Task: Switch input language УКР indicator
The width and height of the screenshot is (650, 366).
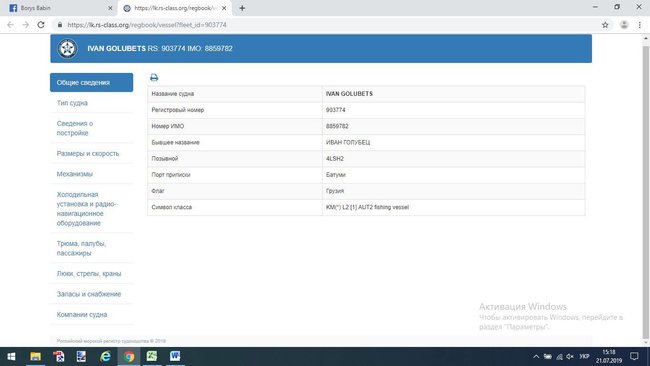Action: (585, 356)
